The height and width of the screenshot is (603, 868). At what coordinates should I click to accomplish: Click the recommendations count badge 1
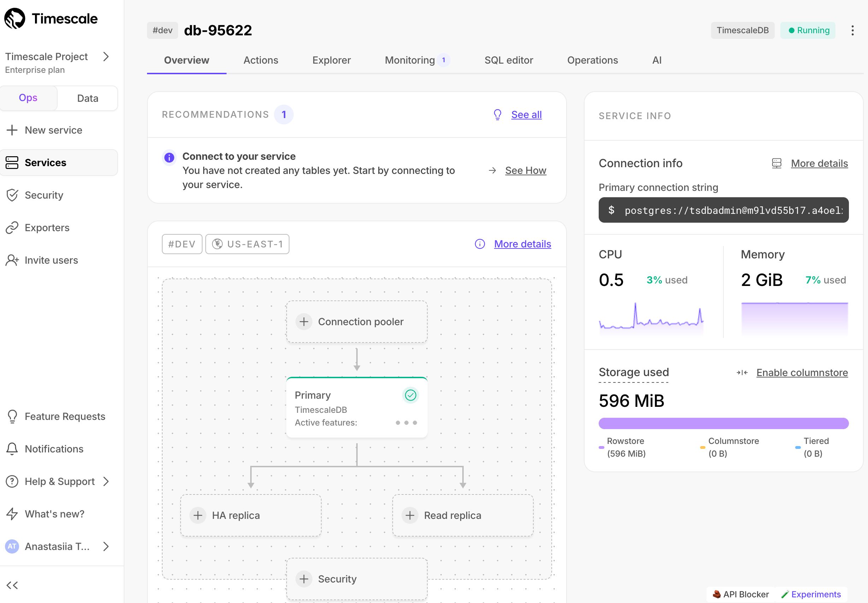pos(284,115)
